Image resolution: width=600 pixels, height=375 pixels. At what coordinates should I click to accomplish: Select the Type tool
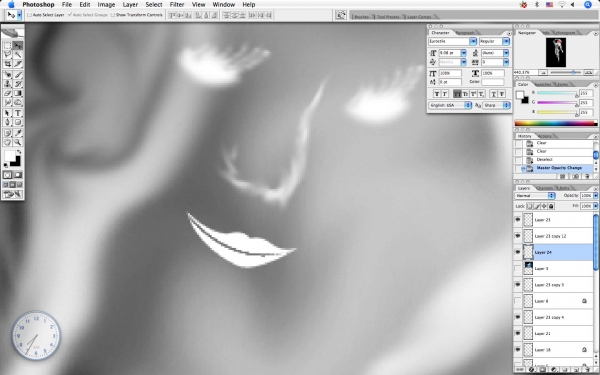pyautogui.click(x=18, y=113)
